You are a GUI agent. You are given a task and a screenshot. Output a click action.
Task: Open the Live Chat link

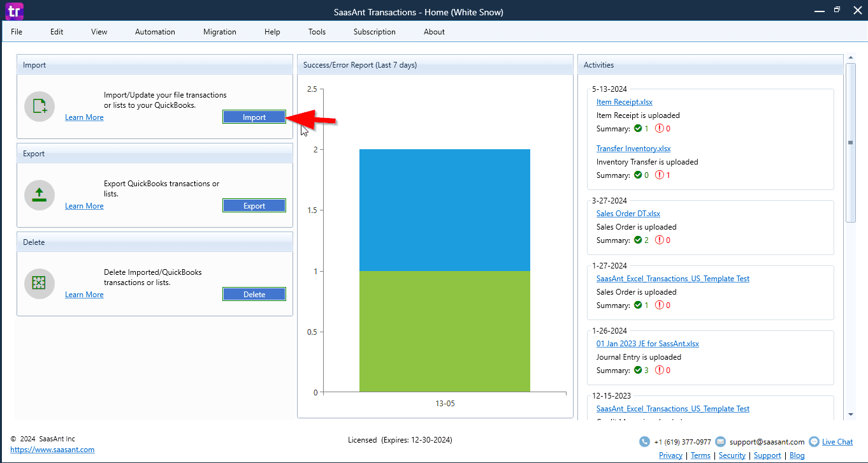(x=837, y=442)
